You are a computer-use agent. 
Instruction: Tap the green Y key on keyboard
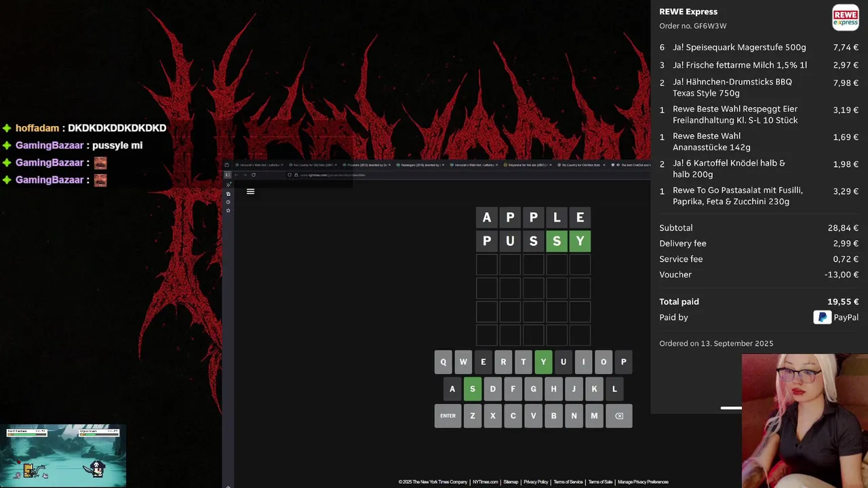click(x=543, y=362)
